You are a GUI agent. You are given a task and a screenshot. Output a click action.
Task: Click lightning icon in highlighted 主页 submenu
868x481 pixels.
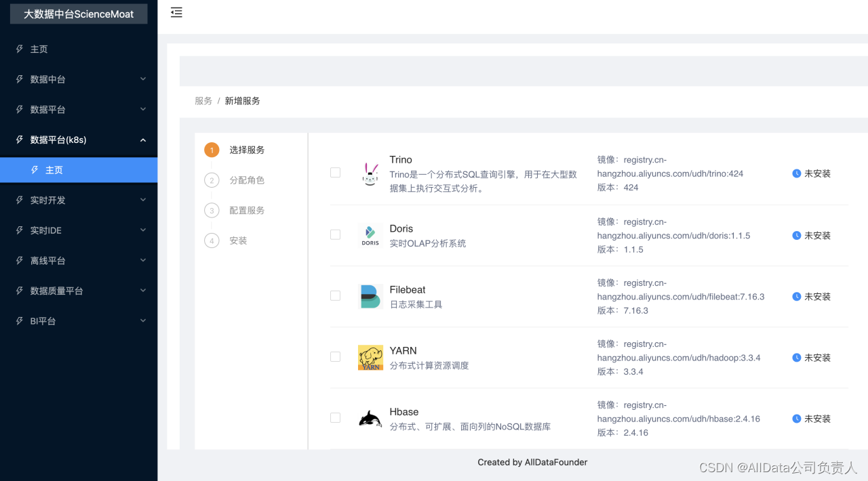[35, 170]
